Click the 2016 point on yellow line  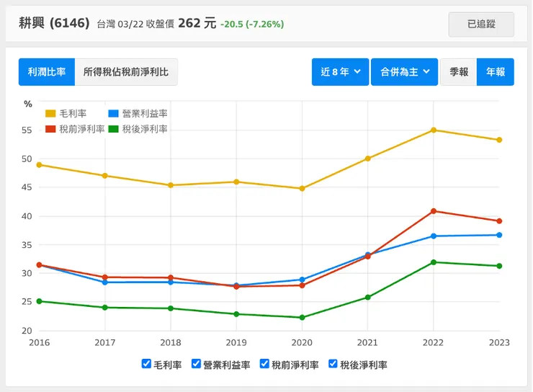coord(40,165)
